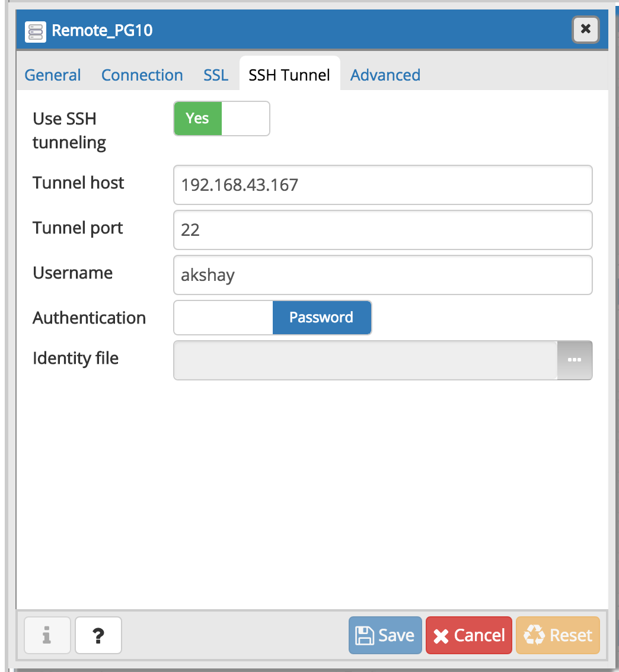The image size is (619, 672).
Task: Focus the Tunnel host field
Action: pyautogui.click(x=382, y=185)
